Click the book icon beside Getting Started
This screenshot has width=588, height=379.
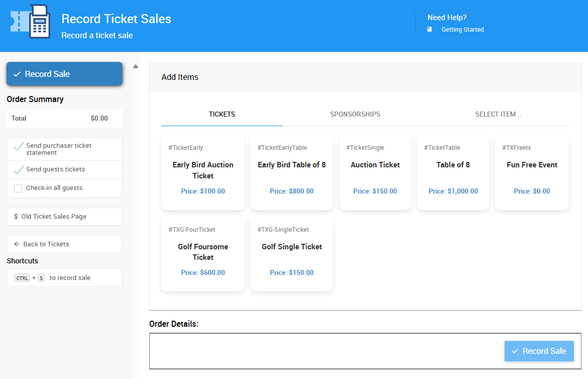[429, 29]
